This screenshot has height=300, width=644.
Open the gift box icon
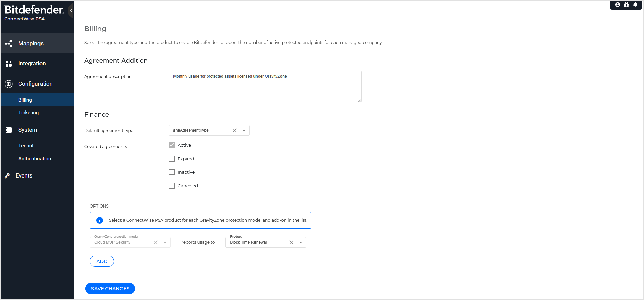[x=626, y=5]
